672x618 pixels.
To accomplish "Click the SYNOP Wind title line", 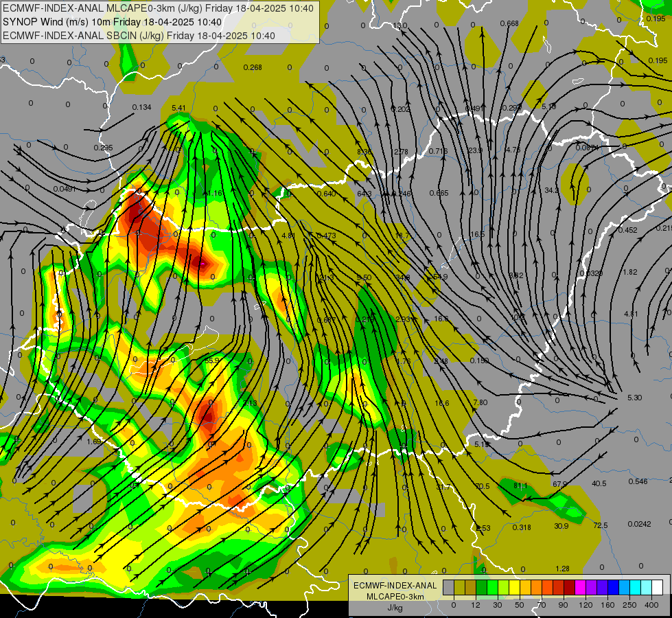I will pos(113,22).
